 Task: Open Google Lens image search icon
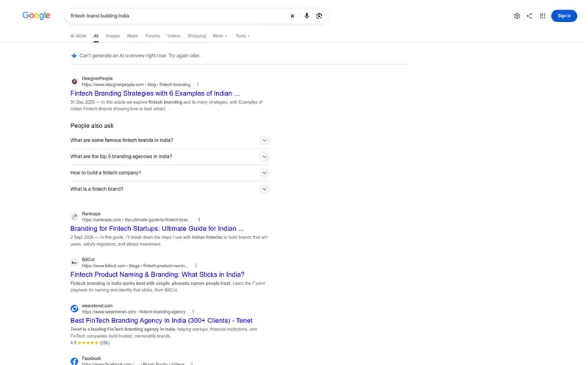(x=319, y=15)
